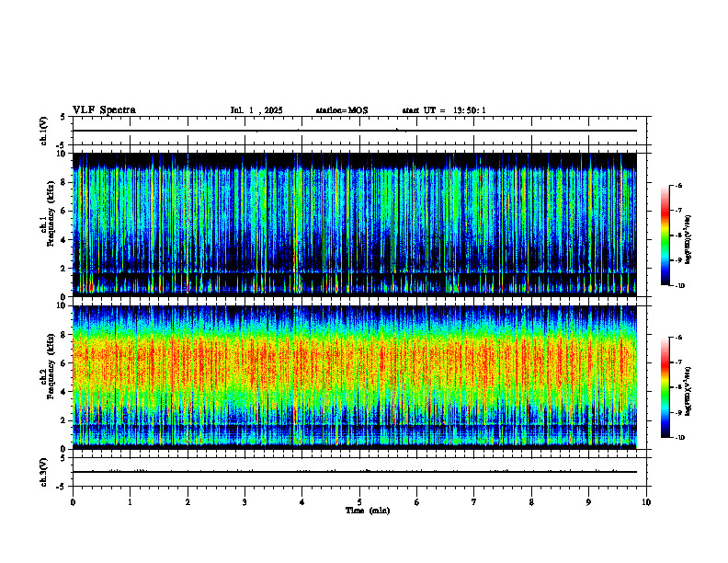The height and width of the screenshot is (563, 728).
Task: Click the "Time (min)" axis label
Action: click(368, 511)
